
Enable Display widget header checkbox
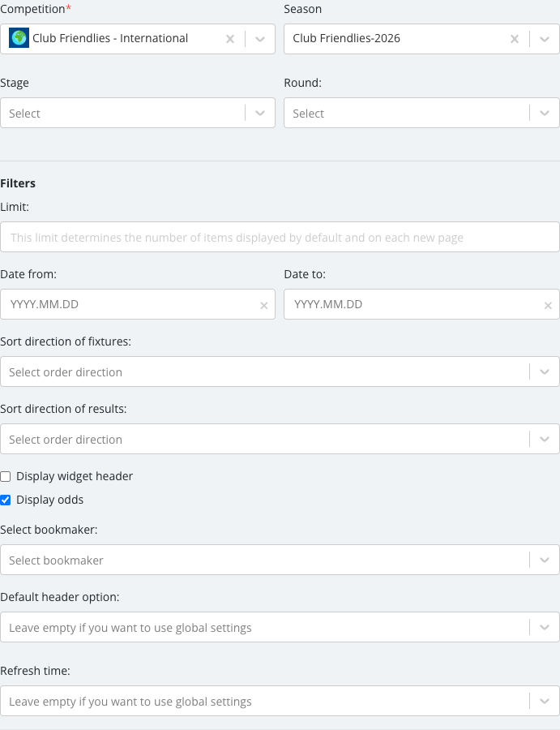(6, 476)
